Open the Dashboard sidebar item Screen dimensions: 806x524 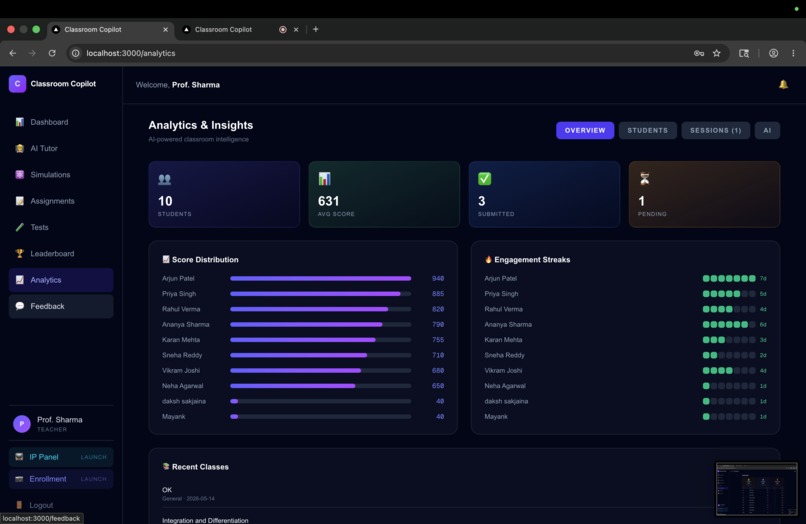coord(61,122)
